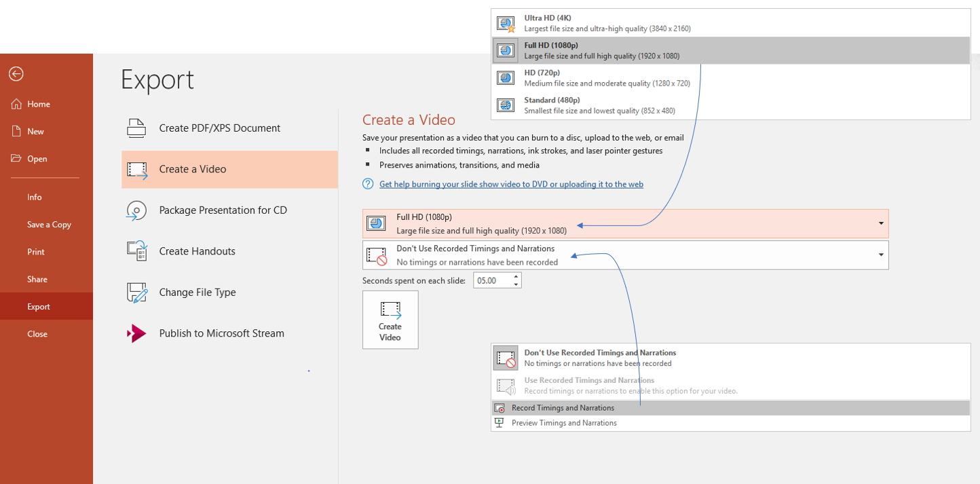The width and height of the screenshot is (980, 484).
Task: Open the video resolution dropdown
Action: (880, 223)
